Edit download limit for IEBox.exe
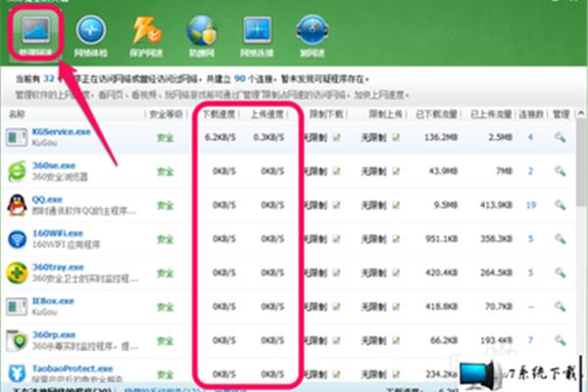This screenshot has width=588, height=392. (336, 307)
